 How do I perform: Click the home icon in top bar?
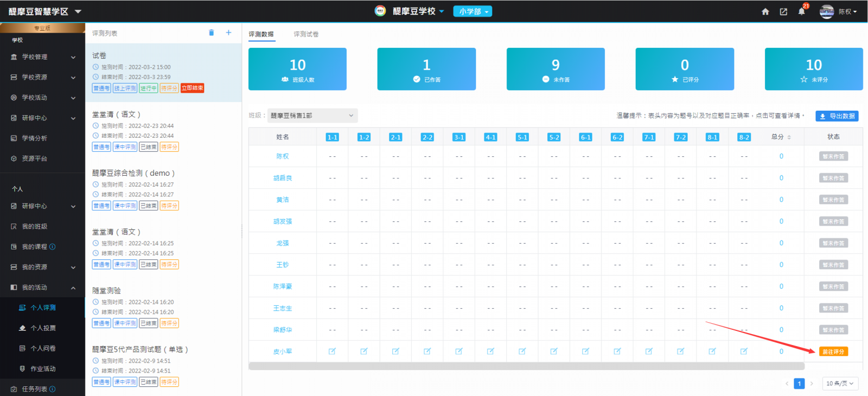[765, 11]
